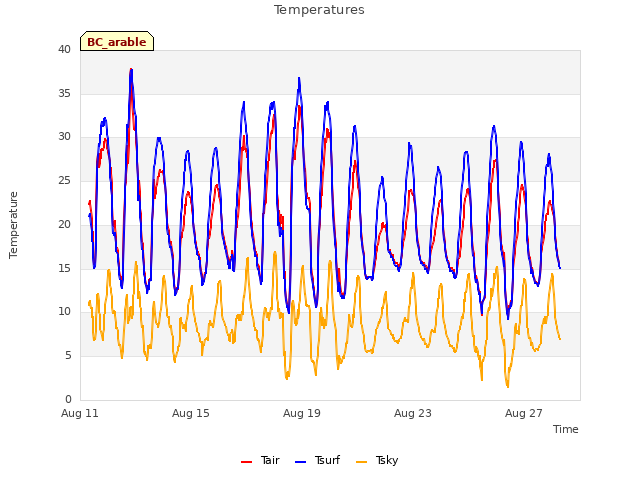Click the Temperatures chart title
The width and height of the screenshot is (640, 480).
click(x=319, y=10)
